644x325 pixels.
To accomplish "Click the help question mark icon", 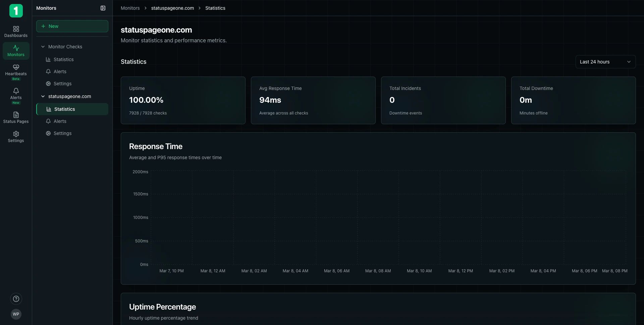I will click(x=16, y=299).
